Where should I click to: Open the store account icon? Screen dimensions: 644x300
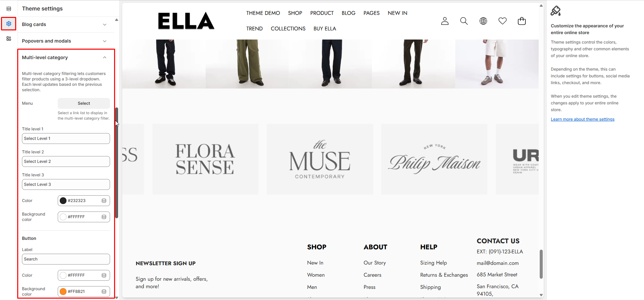(445, 21)
